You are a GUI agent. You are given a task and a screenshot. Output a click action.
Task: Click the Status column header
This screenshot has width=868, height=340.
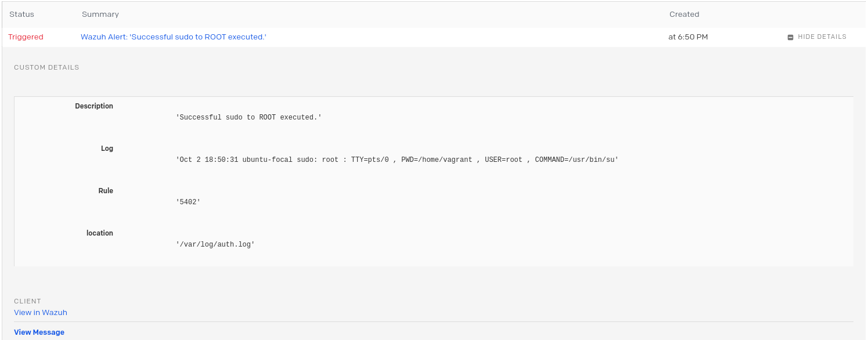pos(21,14)
